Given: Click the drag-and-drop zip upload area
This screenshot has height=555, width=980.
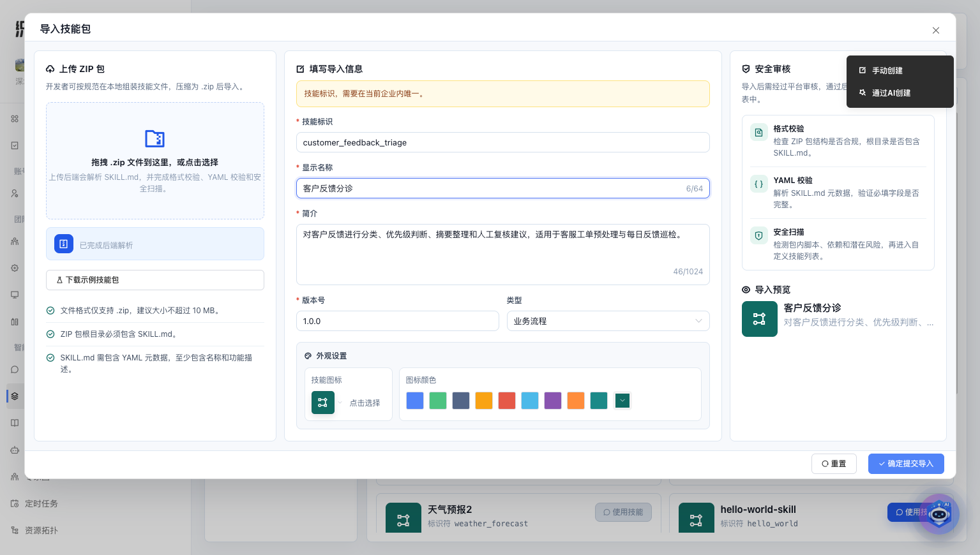Looking at the screenshot, I should [x=155, y=161].
